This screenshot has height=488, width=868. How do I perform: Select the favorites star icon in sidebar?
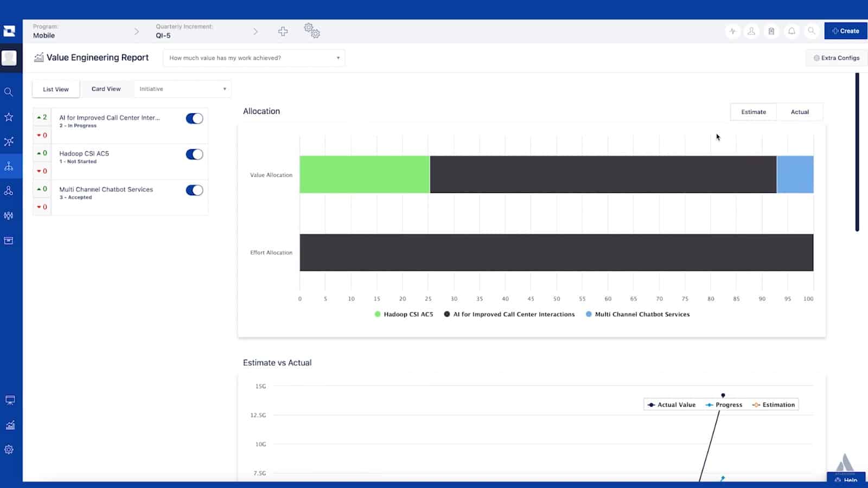coord(9,117)
